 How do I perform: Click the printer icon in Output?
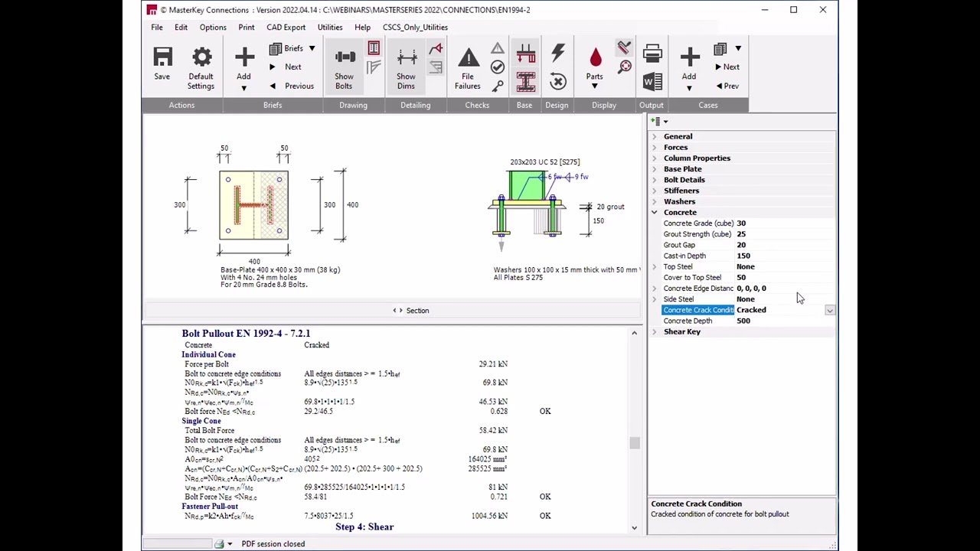click(x=652, y=53)
